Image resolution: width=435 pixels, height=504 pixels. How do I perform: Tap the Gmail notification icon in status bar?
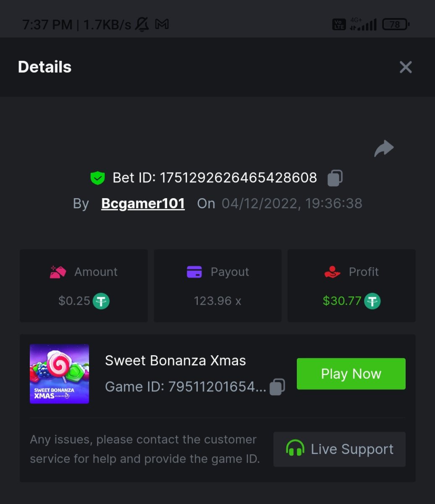[x=162, y=25]
